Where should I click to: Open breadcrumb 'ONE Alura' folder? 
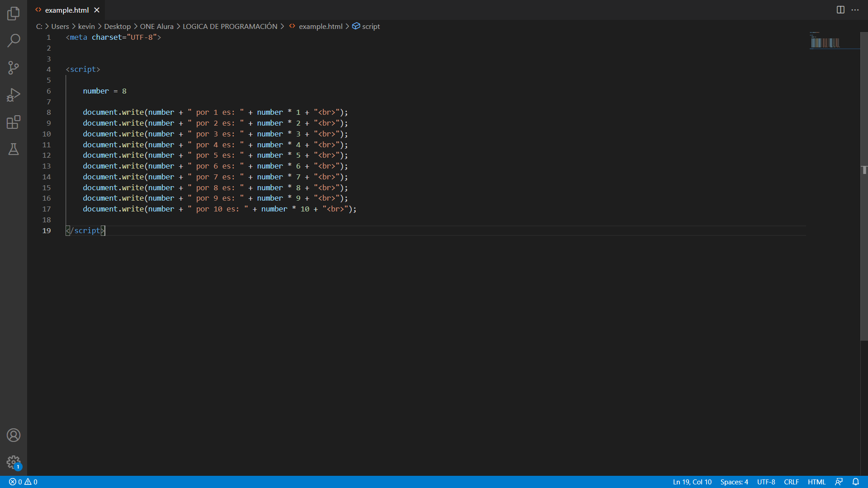coord(156,26)
